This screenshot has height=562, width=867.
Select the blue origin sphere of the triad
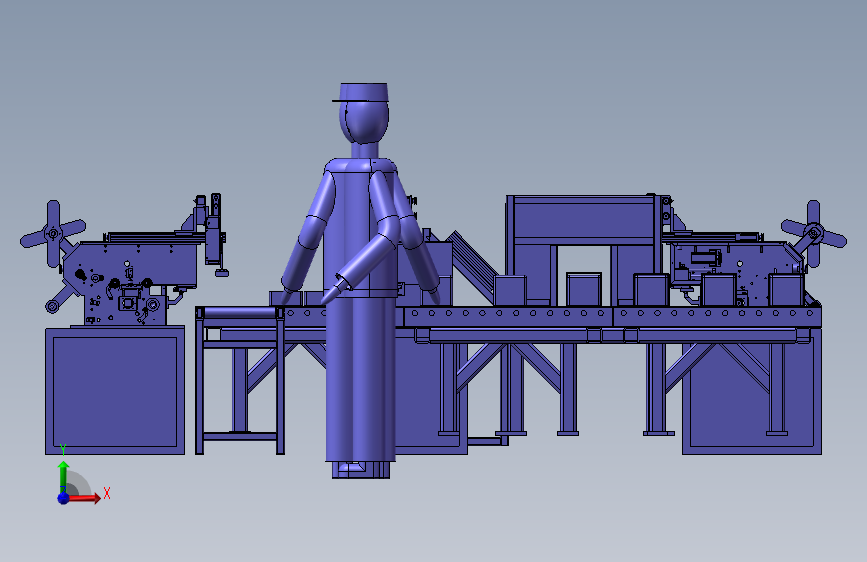click(64, 498)
